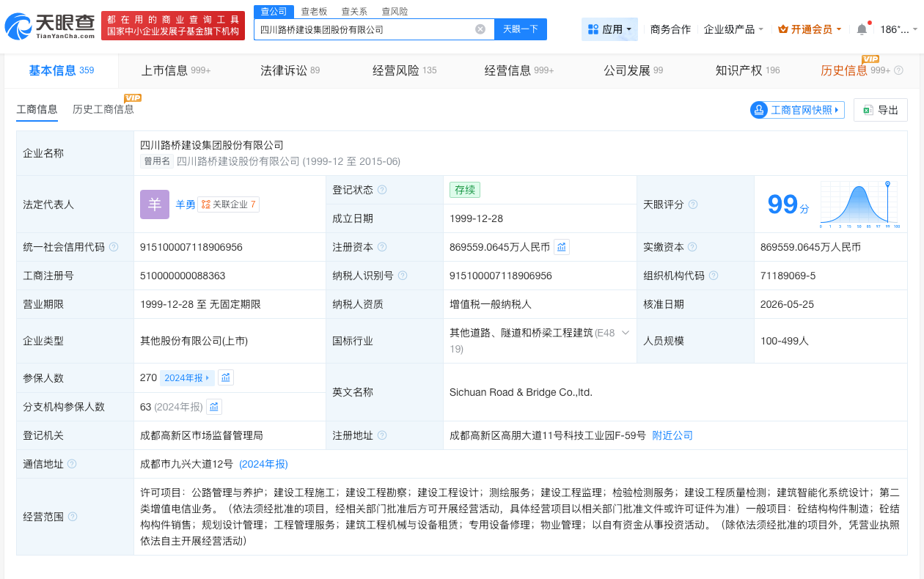Image resolution: width=924 pixels, height=579 pixels.
Task: Open chart icon next to 分支机构参保人数
Action: [214, 407]
